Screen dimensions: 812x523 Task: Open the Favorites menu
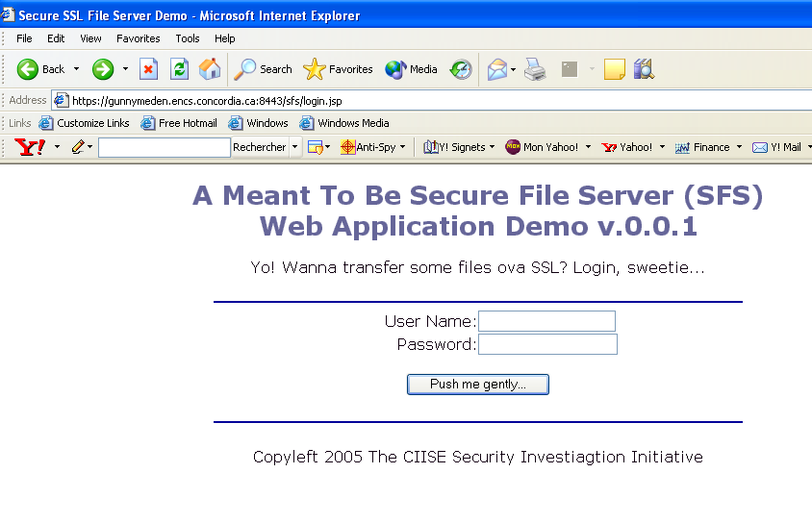pos(138,38)
